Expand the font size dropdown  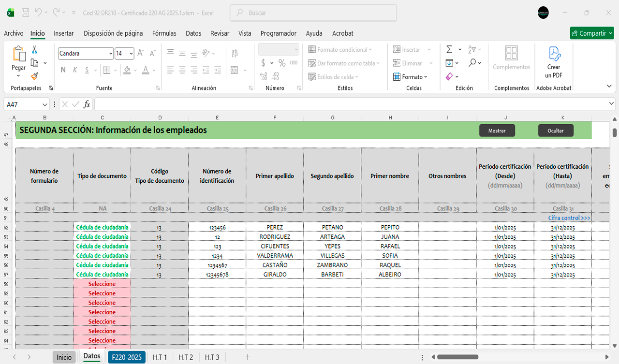131,54
